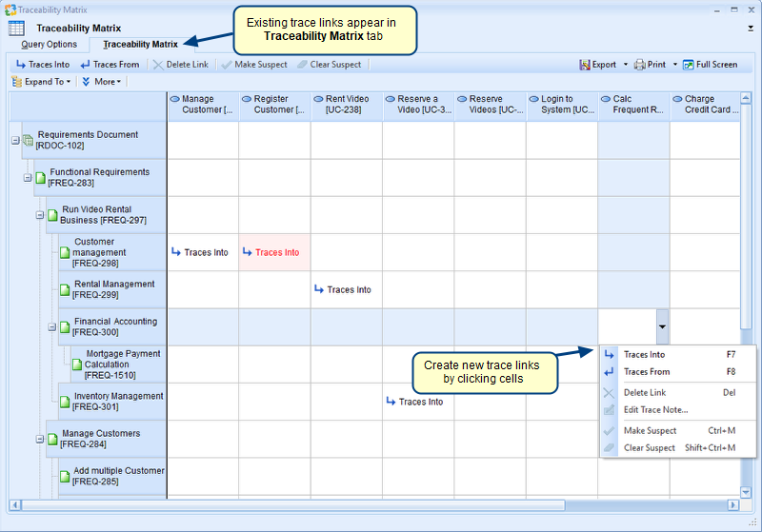Collapse the Functional Requirements node
Image resolution: width=762 pixels, height=532 pixels.
[x=28, y=178]
